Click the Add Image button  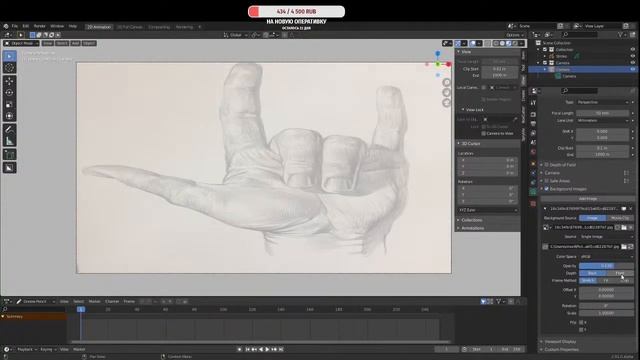click(588, 199)
